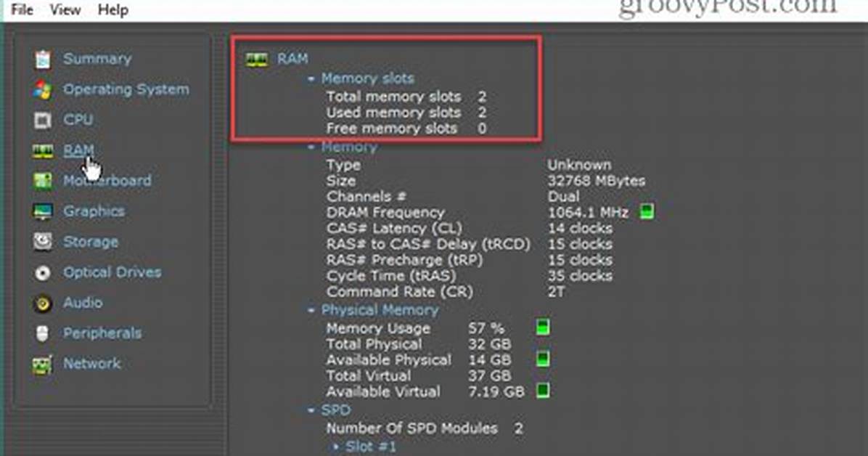Click the Network card icon
This screenshot has height=456, width=868.
point(43,364)
